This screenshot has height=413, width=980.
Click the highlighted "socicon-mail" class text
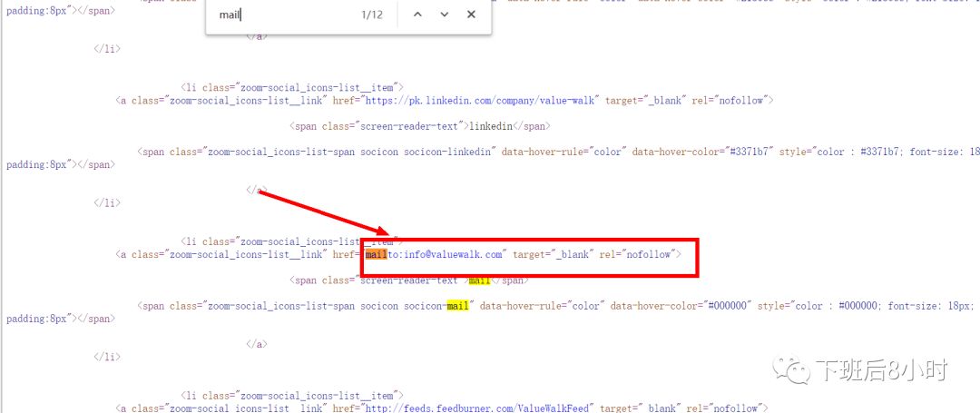436,306
